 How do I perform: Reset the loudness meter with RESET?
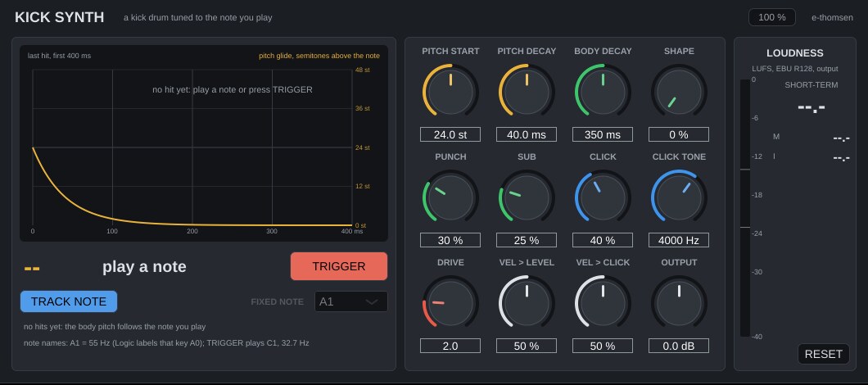(x=823, y=354)
